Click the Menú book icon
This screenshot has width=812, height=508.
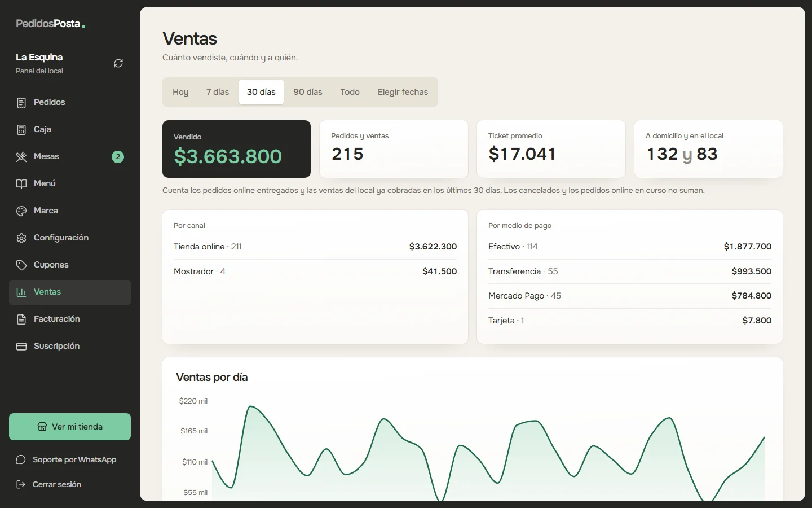coord(21,183)
